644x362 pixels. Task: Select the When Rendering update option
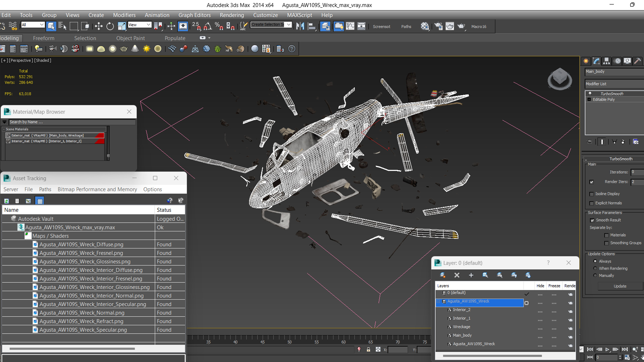point(595,268)
